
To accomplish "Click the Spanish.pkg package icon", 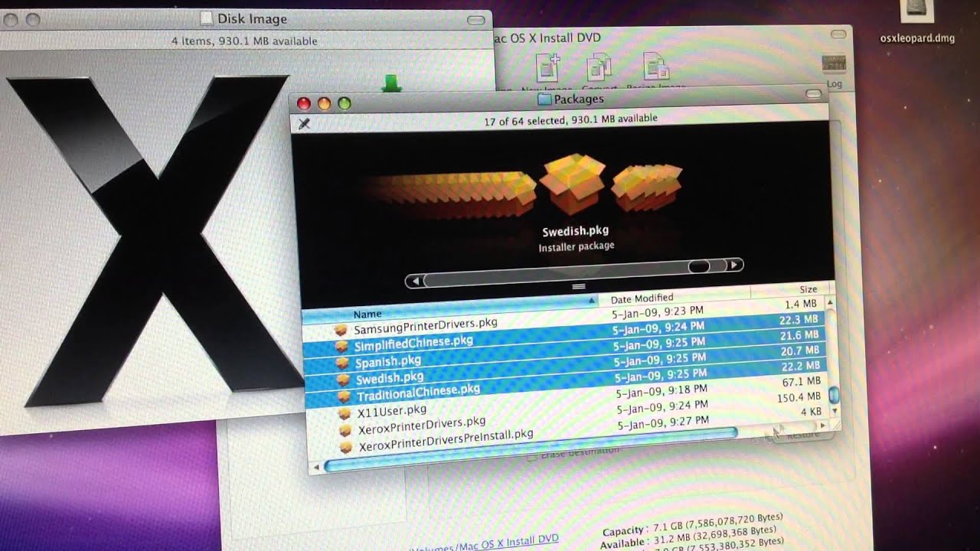I will click(x=343, y=364).
